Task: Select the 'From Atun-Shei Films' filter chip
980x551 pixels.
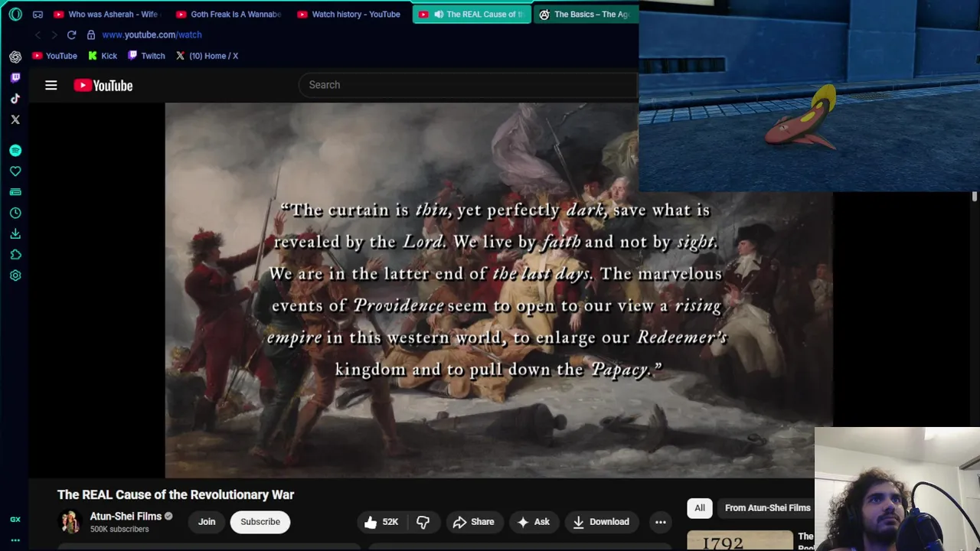Action: [766, 508]
